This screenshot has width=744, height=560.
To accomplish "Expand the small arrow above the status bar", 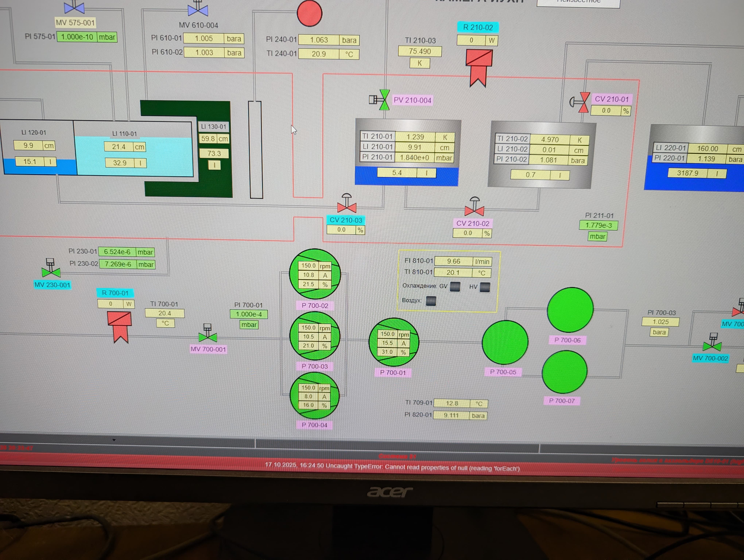I will pyautogui.click(x=114, y=440).
